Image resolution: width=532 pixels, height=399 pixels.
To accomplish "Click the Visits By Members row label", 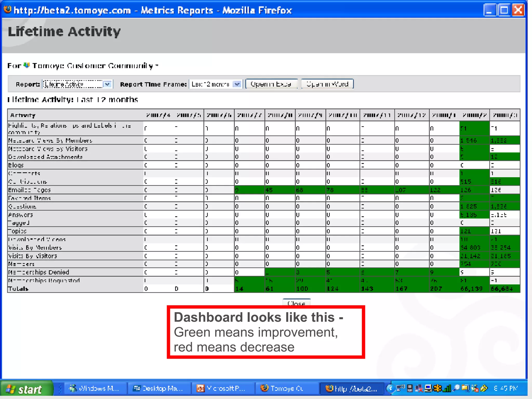I will pyautogui.click(x=35, y=248).
